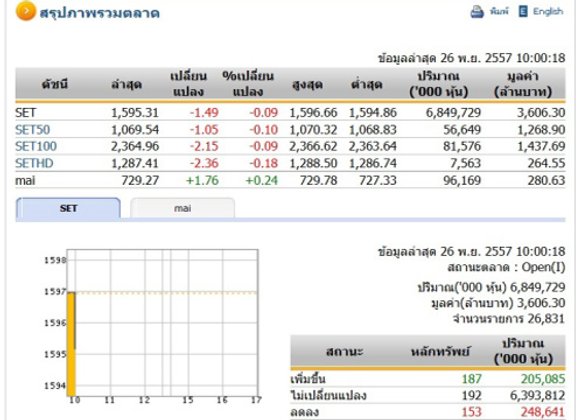Select SET100 last value 2,364.96

(135, 146)
